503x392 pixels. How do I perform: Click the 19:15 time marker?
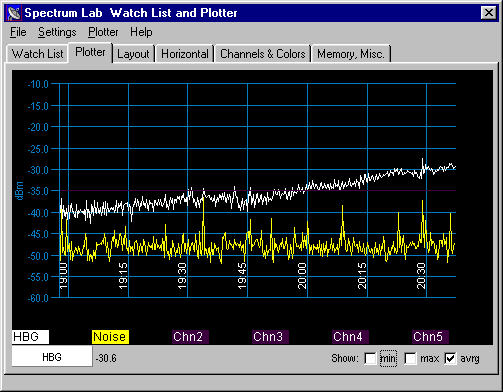coord(123,275)
